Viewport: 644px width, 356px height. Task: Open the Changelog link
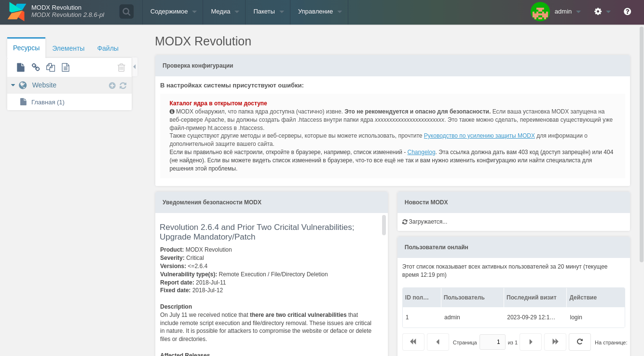point(421,152)
